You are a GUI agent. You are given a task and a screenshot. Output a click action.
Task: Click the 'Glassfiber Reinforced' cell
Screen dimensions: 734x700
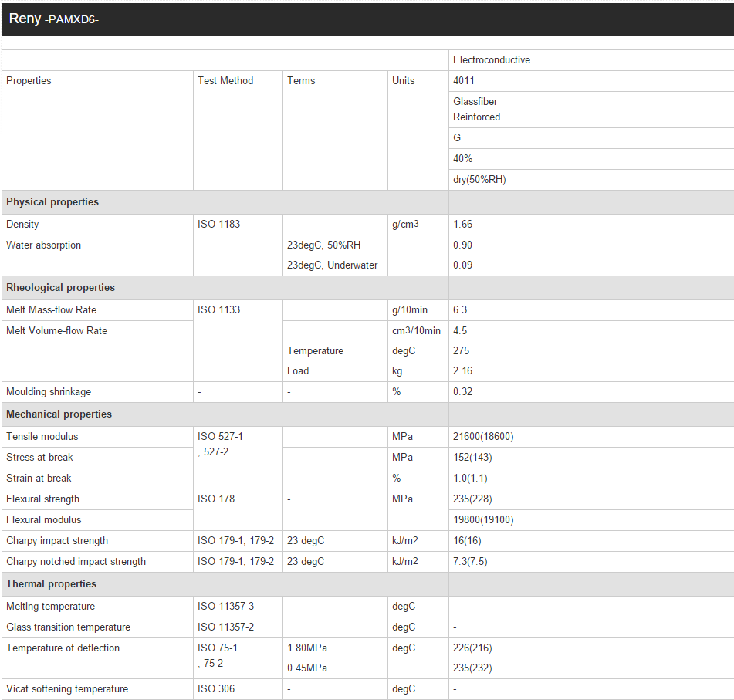[x=591, y=109]
